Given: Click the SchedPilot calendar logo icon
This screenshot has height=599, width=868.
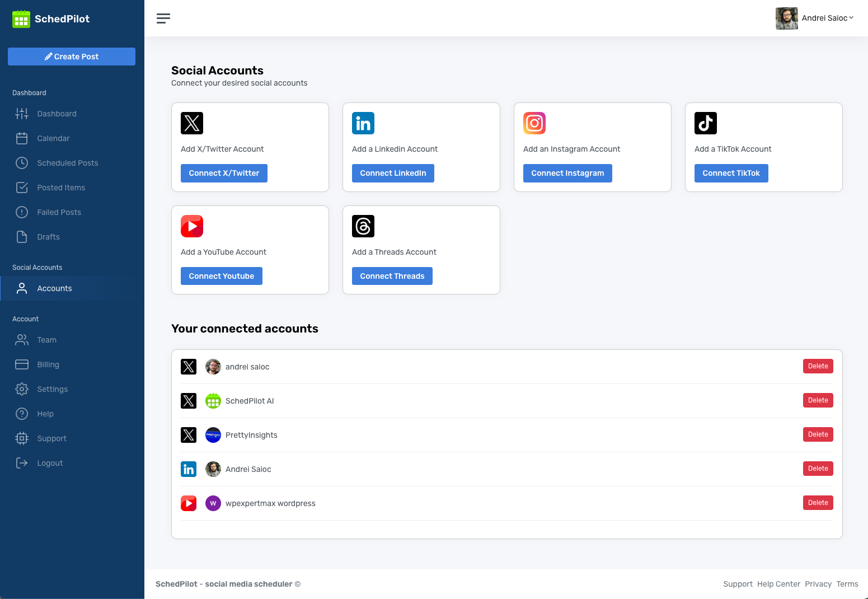Looking at the screenshot, I should coord(21,19).
